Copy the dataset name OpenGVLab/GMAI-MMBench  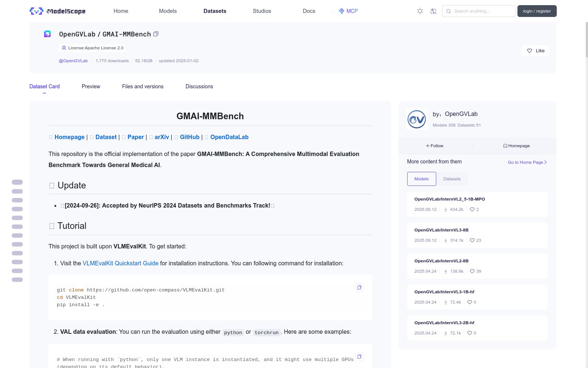[x=156, y=34]
